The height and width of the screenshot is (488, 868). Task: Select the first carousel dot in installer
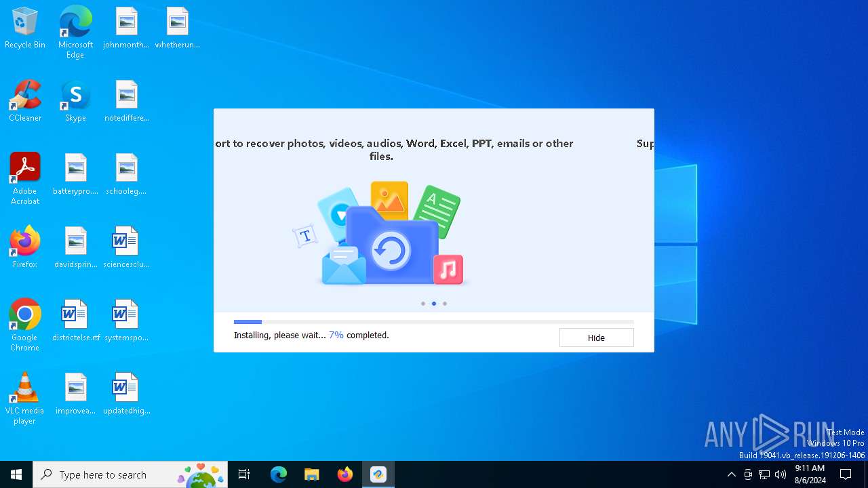coord(423,304)
